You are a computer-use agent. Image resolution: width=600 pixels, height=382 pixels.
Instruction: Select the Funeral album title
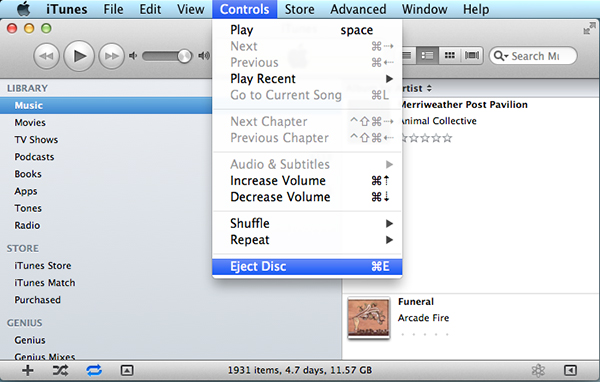click(x=416, y=302)
